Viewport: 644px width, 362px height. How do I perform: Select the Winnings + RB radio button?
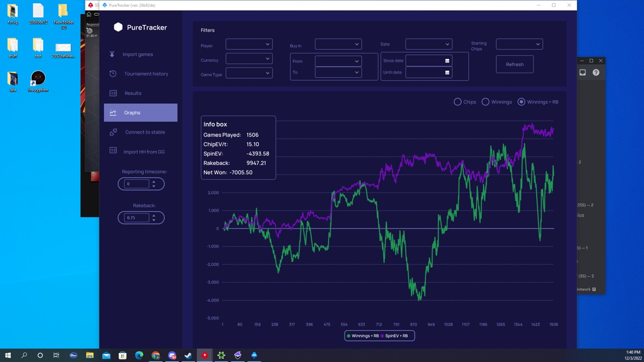pos(521,102)
